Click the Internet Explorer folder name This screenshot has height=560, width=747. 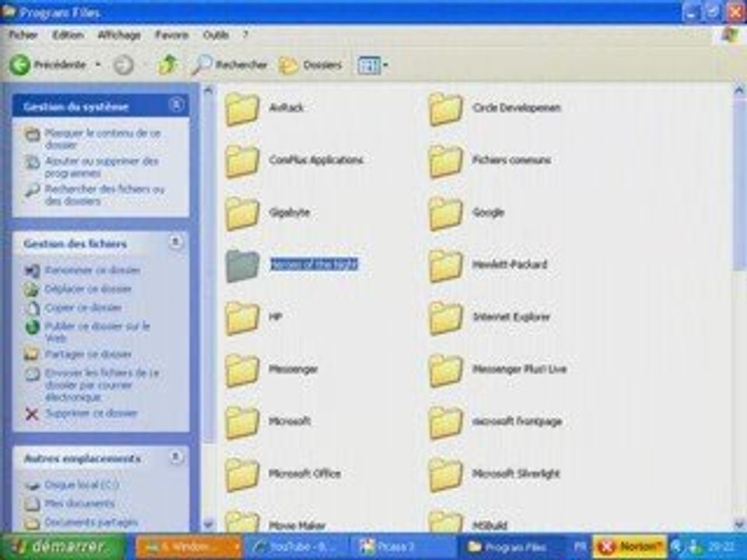(x=510, y=317)
